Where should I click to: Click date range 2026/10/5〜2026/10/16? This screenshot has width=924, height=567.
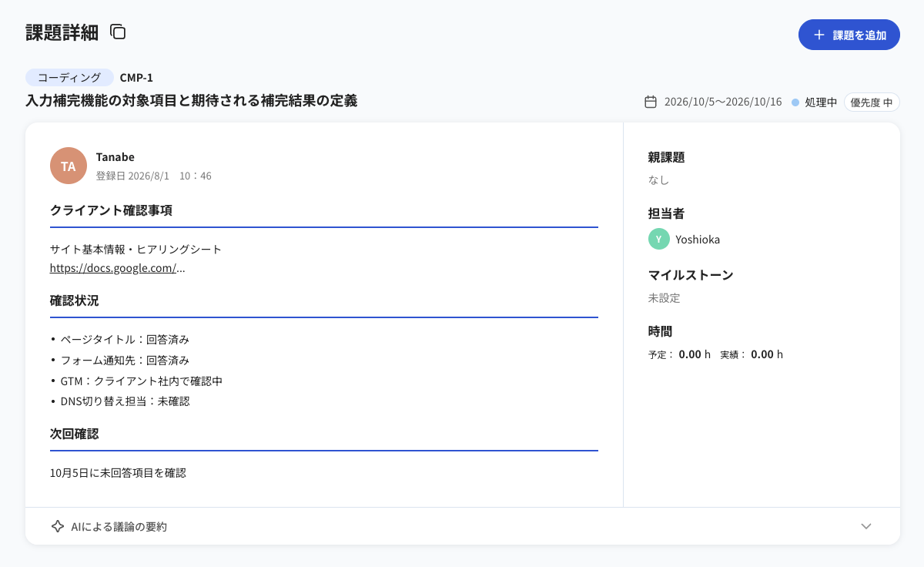[x=723, y=102]
